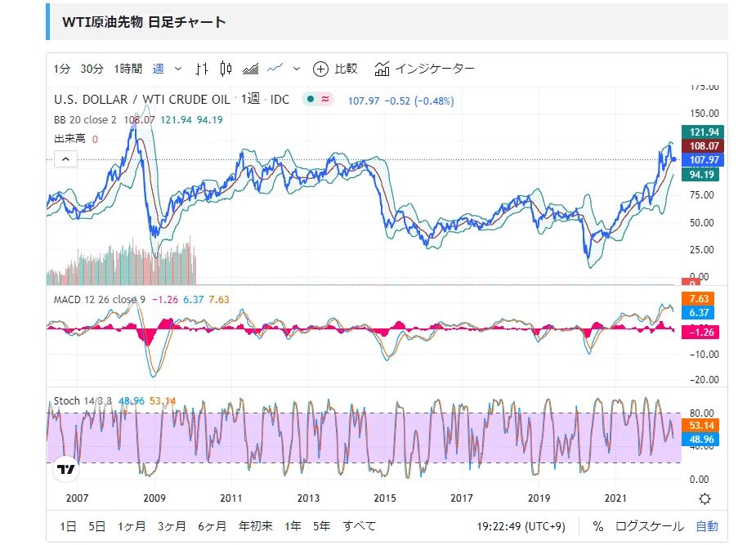Screen dimensions: 756x545
Task: Click the 53.14 stochastic value label
Action: (x=700, y=426)
